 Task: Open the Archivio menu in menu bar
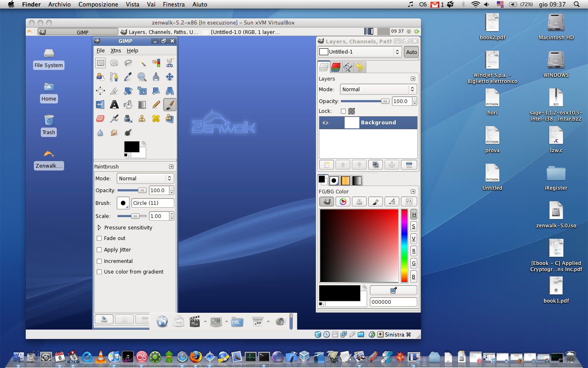(59, 4)
